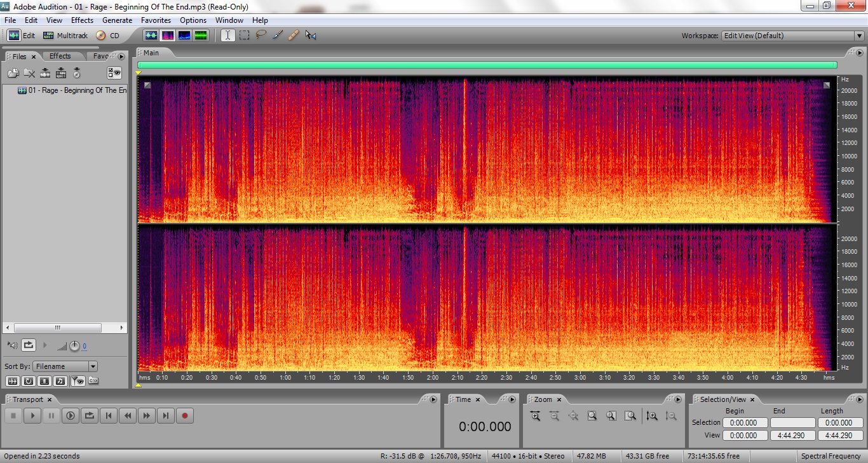Pick the Spot Healing Brush tool
This screenshot has width=868, height=463.
tap(294, 36)
